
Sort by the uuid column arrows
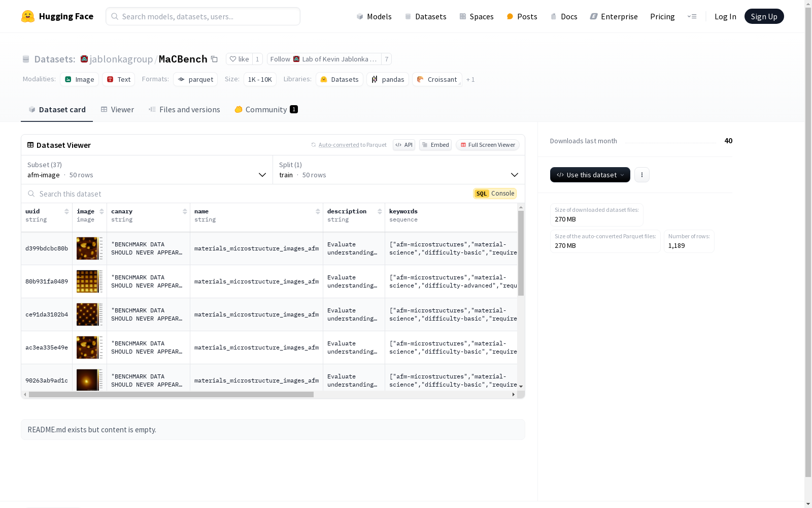pyautogui.click(x=66, y=211)
